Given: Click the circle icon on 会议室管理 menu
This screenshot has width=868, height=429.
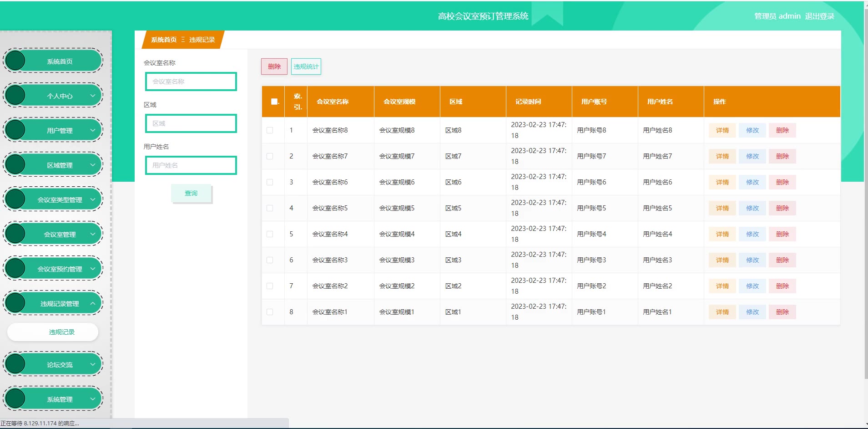Looking at the screenshot, I should (x=15, y=234).
